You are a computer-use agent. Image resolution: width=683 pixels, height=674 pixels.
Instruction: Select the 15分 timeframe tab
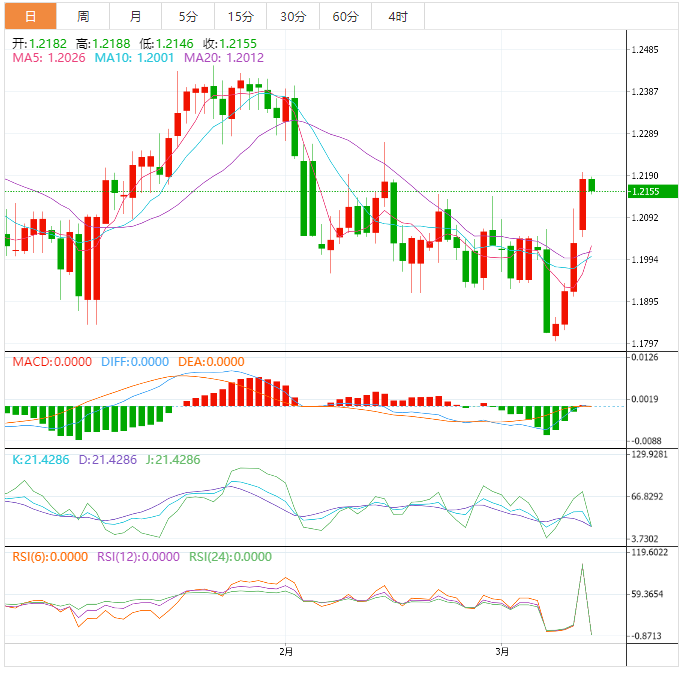pos(240,16)
